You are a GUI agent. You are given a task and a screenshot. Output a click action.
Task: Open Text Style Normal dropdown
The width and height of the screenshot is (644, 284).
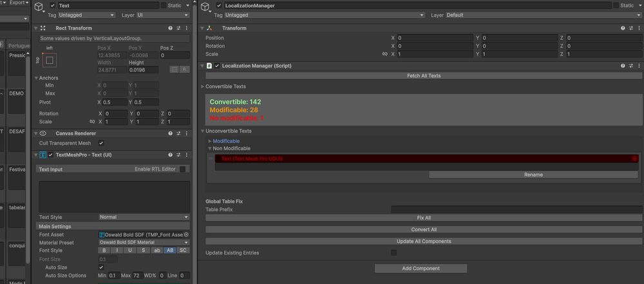(x=144, y=217)
